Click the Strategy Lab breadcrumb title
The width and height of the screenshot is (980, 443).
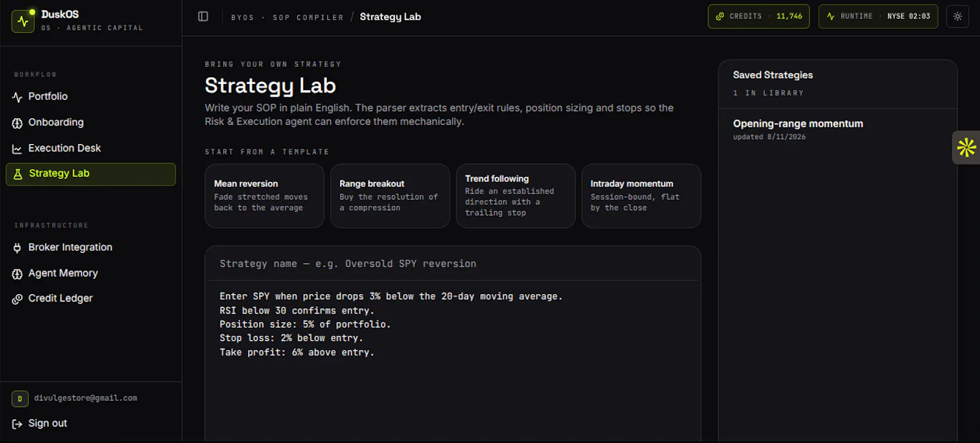point(390,17)
